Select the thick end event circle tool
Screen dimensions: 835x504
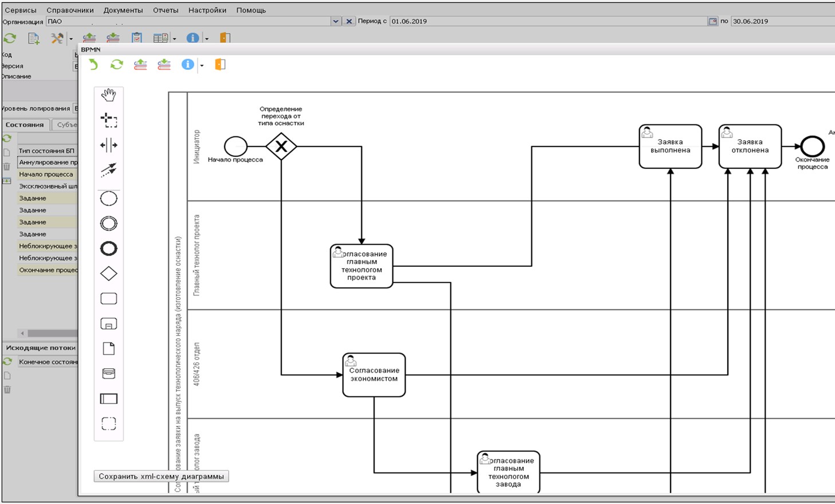click(108, 248)
